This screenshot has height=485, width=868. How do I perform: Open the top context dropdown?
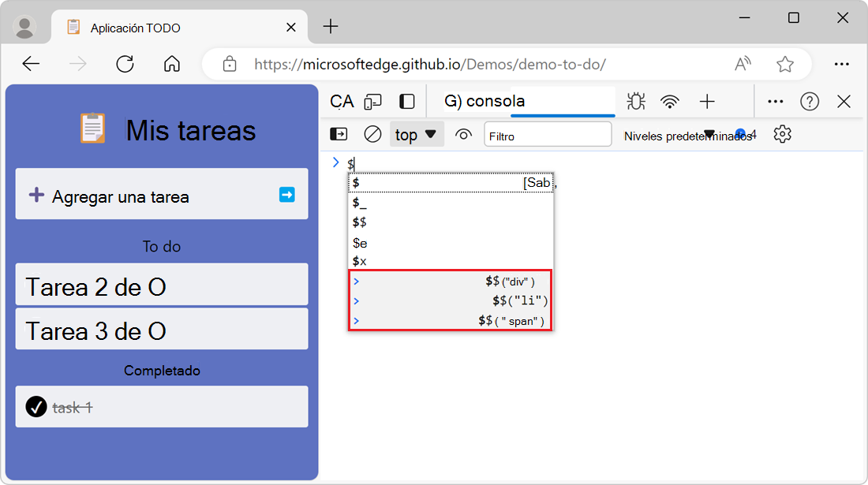[417, 135]
